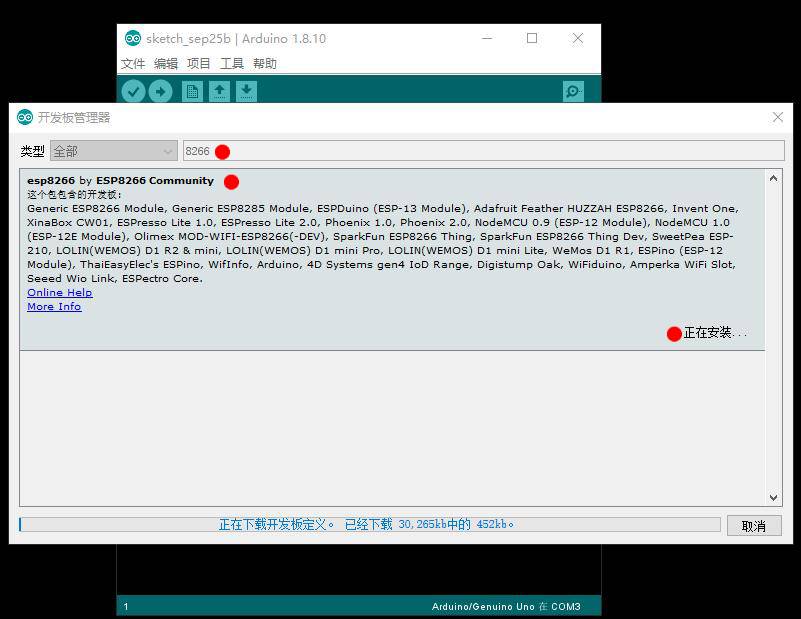Open the 帮助 menu

coord(265,64)
